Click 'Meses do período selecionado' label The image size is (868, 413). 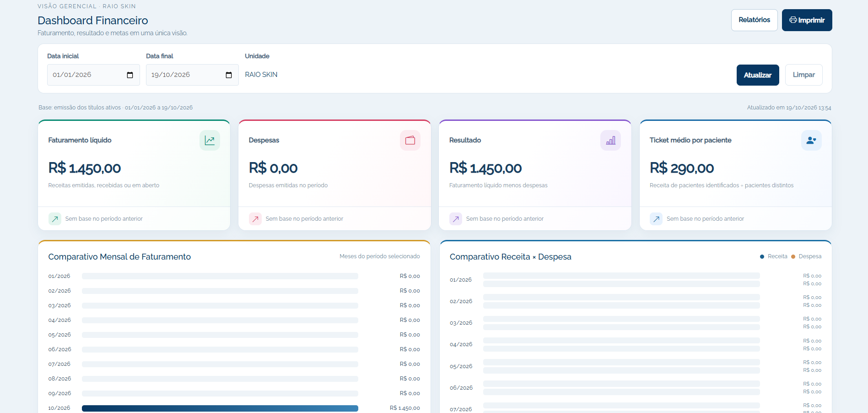coord(380,256)
